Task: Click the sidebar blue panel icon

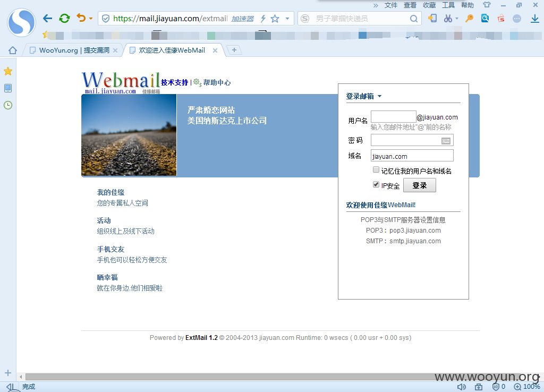Action: (8, 88)
